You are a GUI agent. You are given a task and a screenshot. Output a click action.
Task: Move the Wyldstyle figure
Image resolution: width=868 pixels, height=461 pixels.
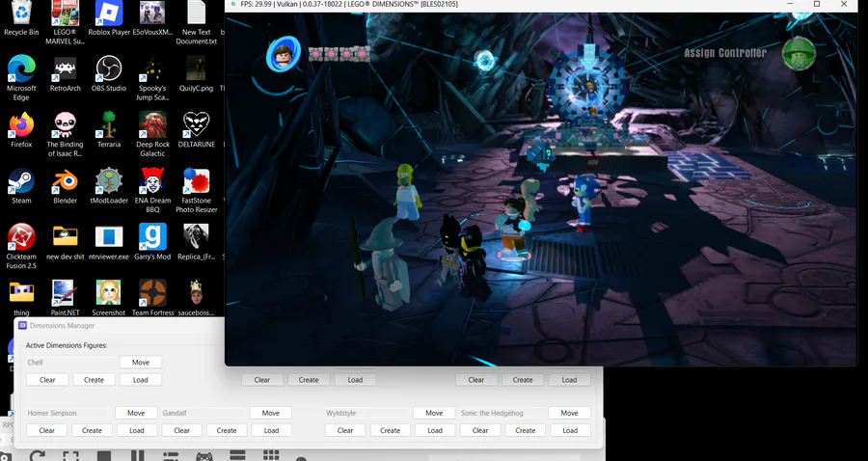tap(434, 413)
